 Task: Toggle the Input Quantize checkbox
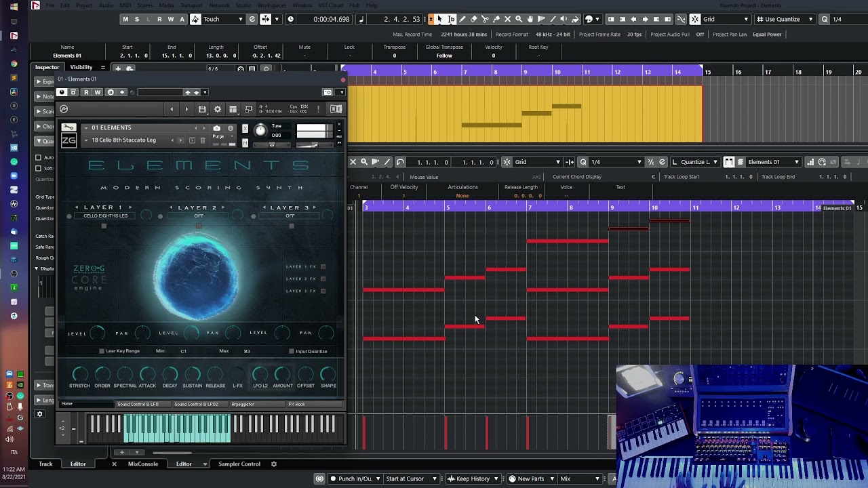[291, 351]
